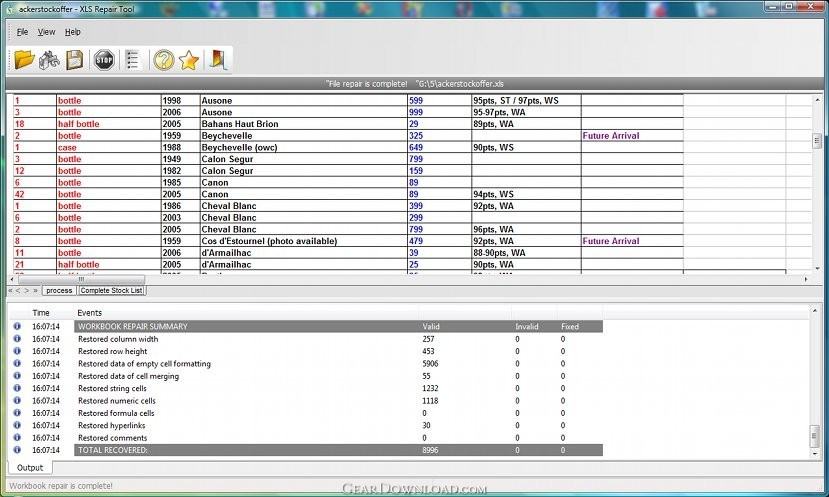The width and height of the screenshot is (829, 497).
Task: Go to last sheet with » arrow
Action: (35, 290)
